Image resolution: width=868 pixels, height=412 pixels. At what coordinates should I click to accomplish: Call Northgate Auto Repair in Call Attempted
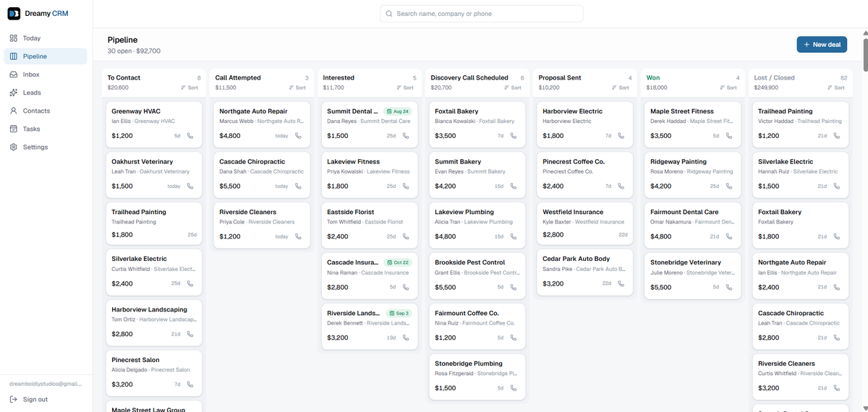coord(298,136)
